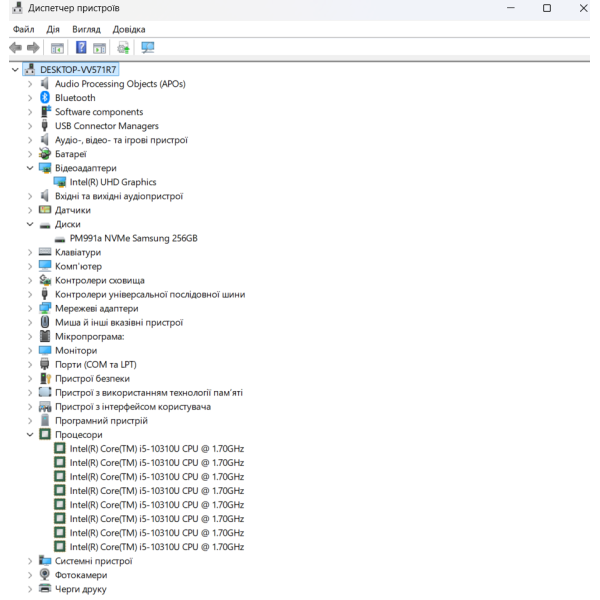Click the Фотокамери label text

(81, 575)
